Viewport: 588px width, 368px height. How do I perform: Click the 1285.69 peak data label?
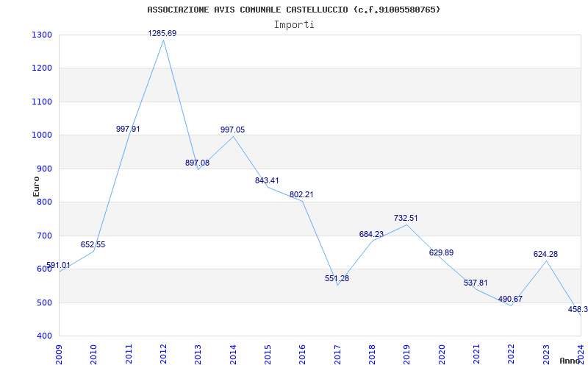pos(162,33)
